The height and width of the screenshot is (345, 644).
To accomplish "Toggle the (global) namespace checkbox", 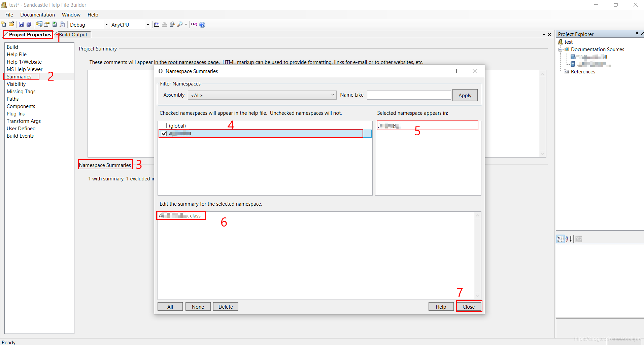I will tap(164, 126).
